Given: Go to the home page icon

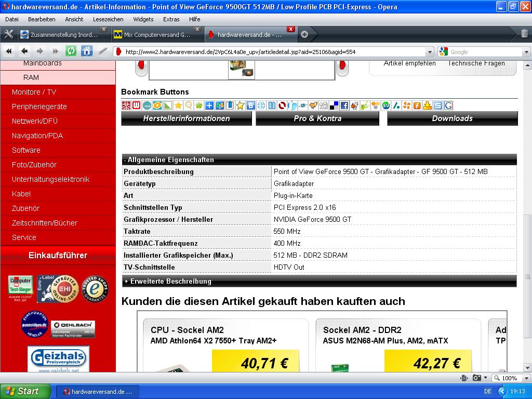Looking at the screenshot, I should pyautogui.click(x=87, y=51).
